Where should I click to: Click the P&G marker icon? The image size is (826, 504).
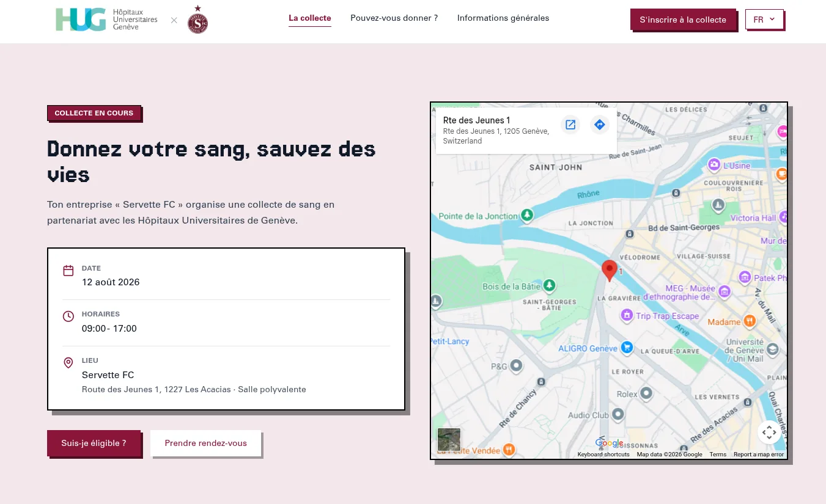click(517, 366)
